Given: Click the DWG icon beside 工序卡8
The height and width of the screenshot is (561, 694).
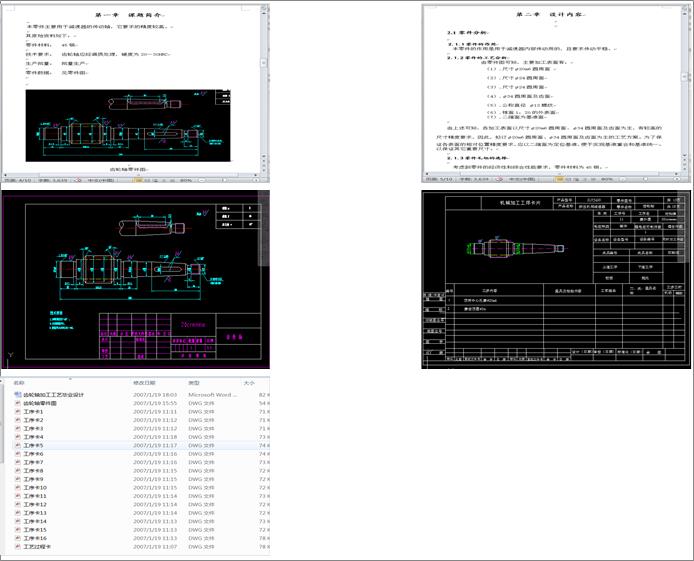Looking at the screenshot, I should click(18, 470).
